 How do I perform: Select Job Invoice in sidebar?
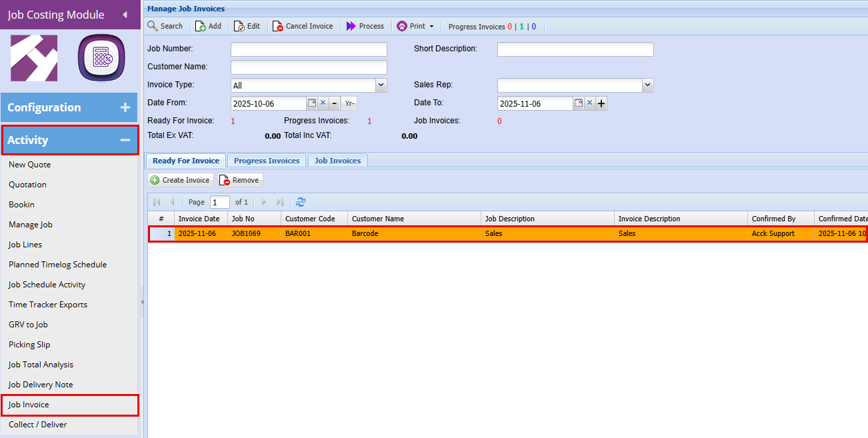click(29, 405)
